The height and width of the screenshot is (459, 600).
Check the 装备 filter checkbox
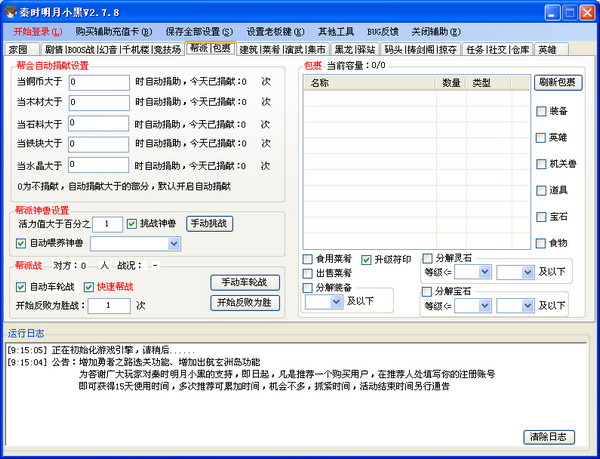(x=541, y=111)
